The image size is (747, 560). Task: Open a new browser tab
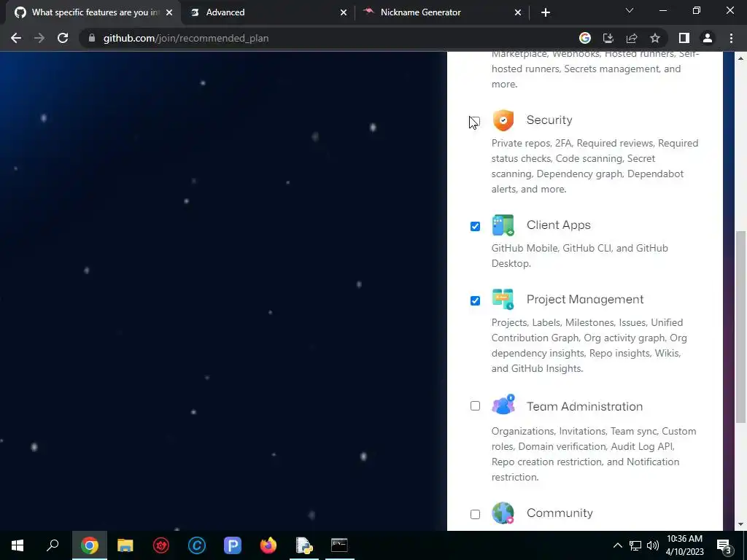pos(546,12)
